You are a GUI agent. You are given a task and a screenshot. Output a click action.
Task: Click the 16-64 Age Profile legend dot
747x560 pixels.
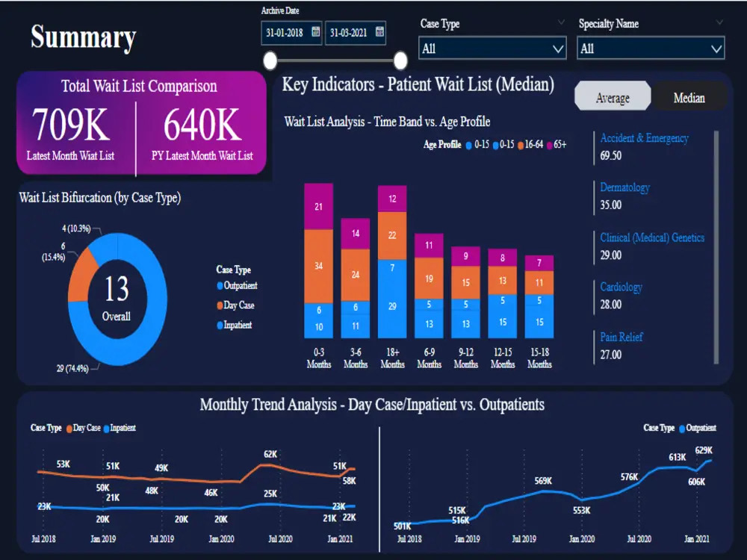click(521, 145)
